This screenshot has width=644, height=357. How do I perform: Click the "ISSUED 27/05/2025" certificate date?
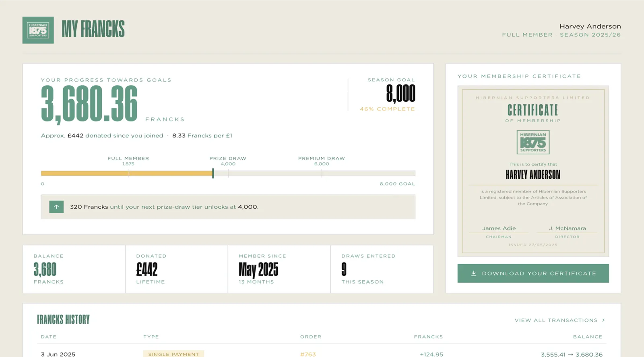click(x=533, y=245)
